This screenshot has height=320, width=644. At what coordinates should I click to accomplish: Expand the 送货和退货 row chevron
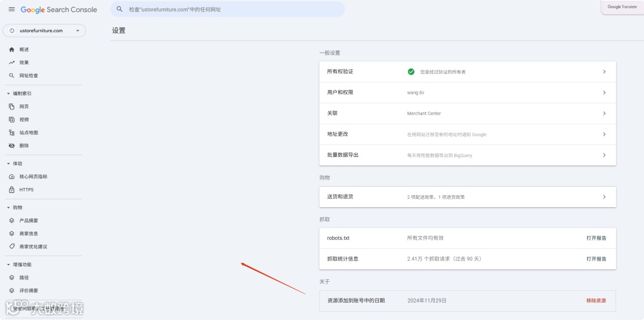(604, 196)
